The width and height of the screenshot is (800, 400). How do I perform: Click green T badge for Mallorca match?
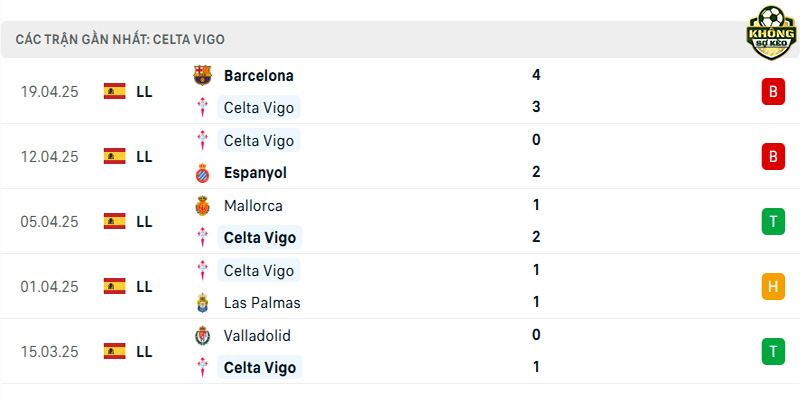773,221
